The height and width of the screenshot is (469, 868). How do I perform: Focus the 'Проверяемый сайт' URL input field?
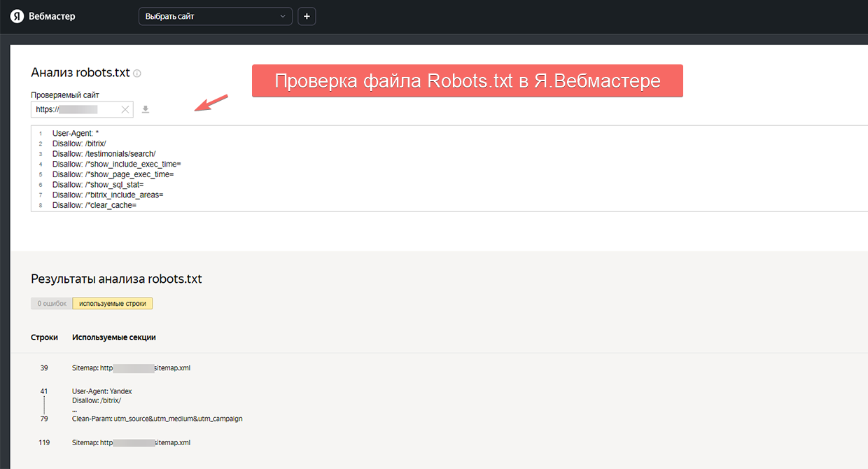82,109
